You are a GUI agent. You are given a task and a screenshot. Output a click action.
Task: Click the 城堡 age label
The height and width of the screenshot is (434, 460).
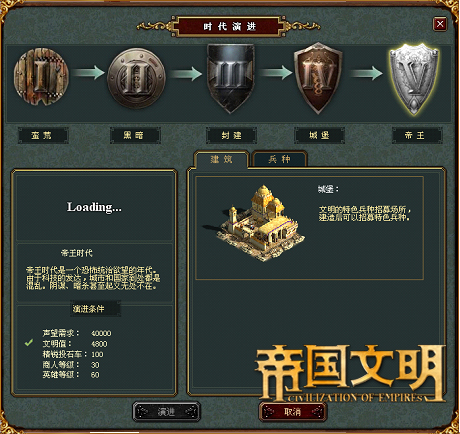pos(319,135)
